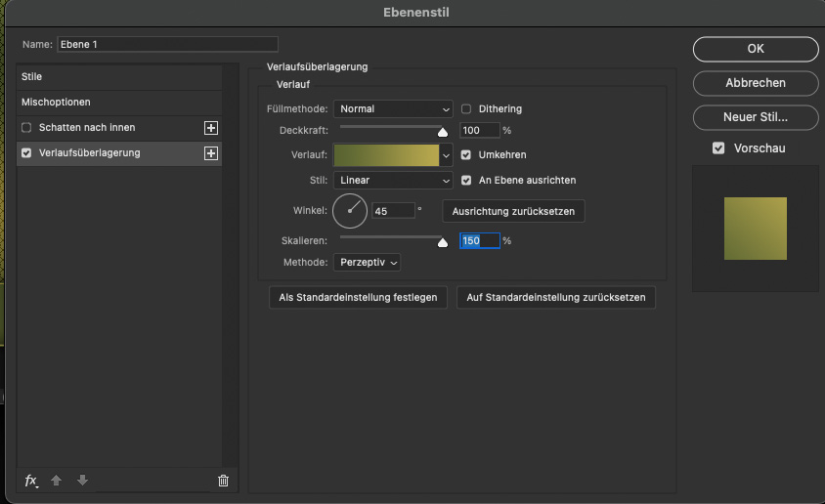The height and width of the screenshot is (504, 825).
Task: Open the Füllmethode dropdown
Action: click(393, 109)
